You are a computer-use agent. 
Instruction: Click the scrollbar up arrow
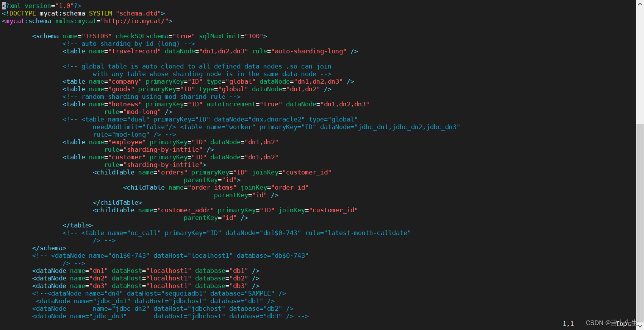click(640, 3)
